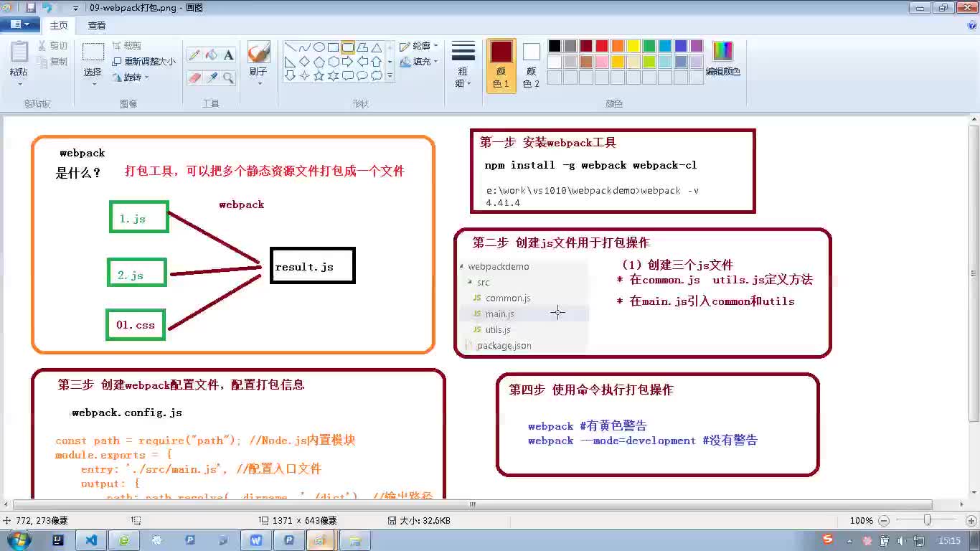Choose the Oval callout shape
The width and height of the screenshot is (980, 551).
362,75
